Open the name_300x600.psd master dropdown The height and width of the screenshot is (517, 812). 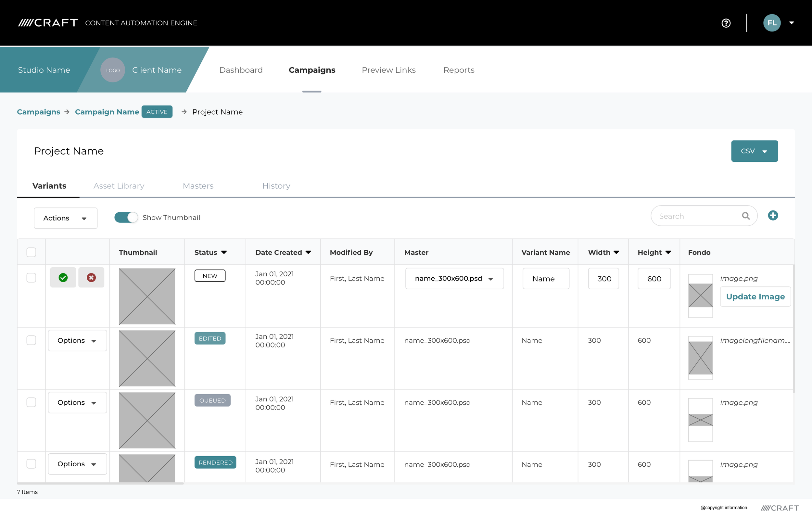coord(454,279)
